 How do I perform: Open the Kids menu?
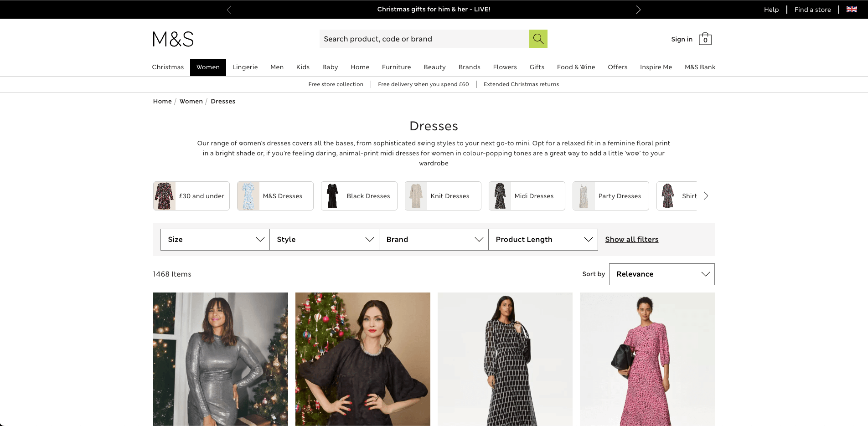pos(303,67)
